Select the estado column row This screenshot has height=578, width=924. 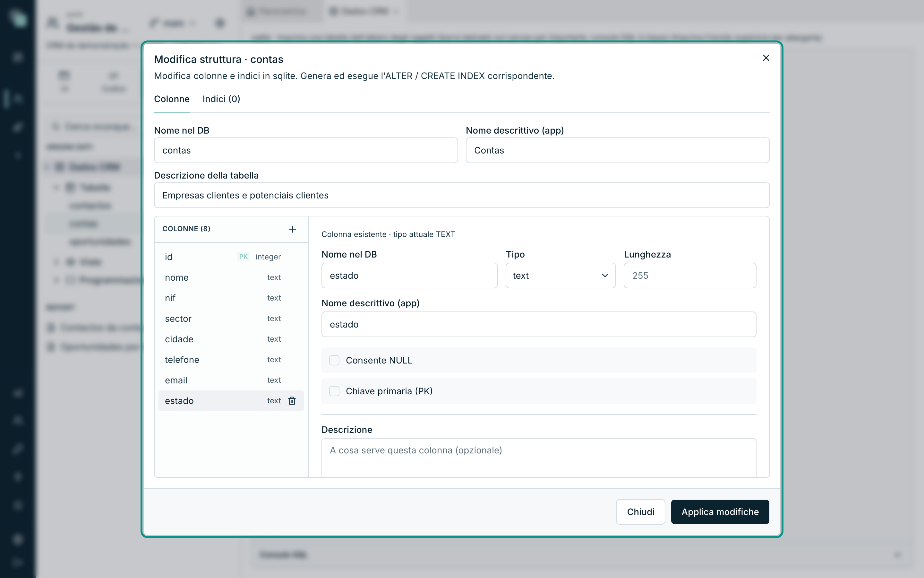coord(231,401)
